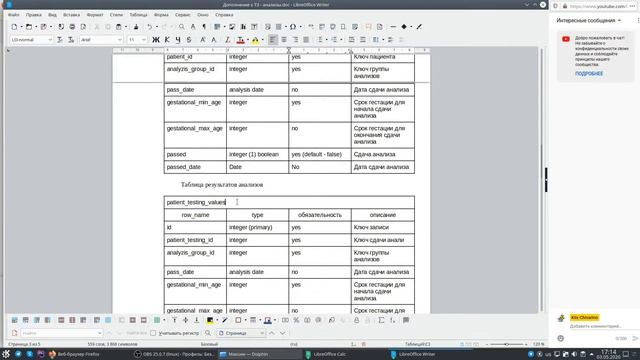Open the Вставка menu
Screen dimensions: 640x360
[x=71, y=15]
